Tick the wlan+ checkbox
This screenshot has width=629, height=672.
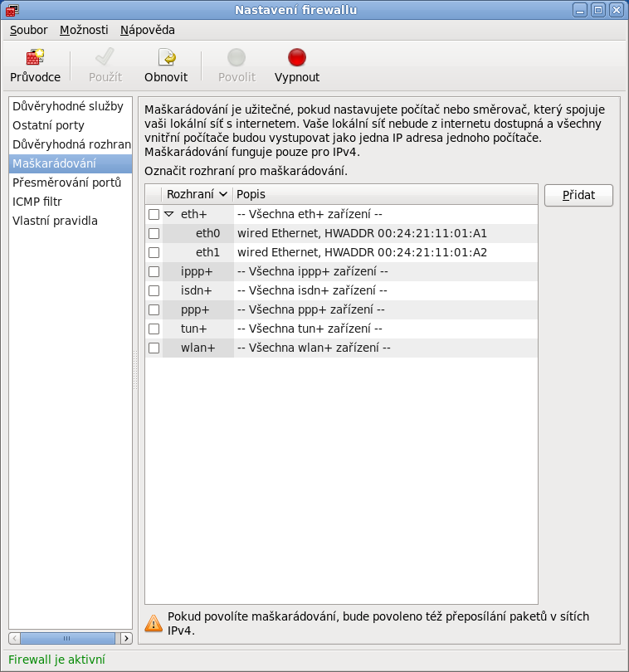click(x=154, y=348)
